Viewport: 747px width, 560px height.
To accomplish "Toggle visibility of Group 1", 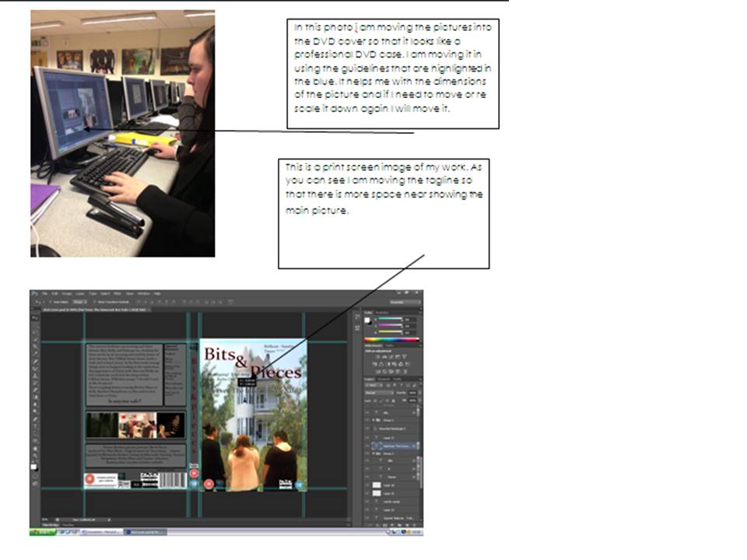I will point(366,453).
